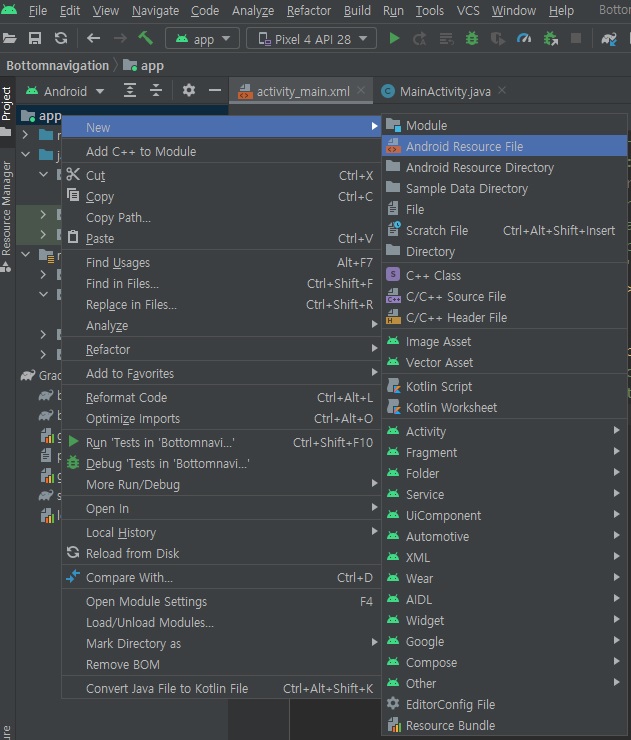Viewport: 631px width, 740px height.
Task: Choose Sample Data Directory
Action: pos(504,188)
